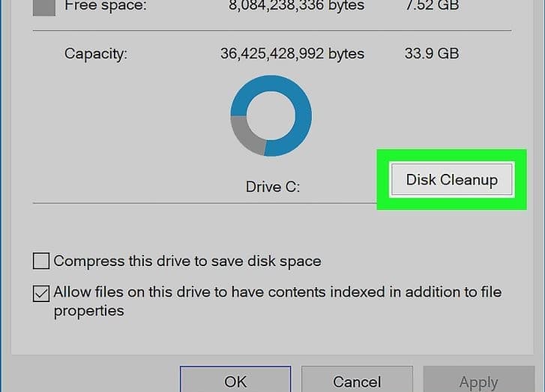Click the gray Free space color swatch
Screen dimensions: 545x392
tap(45, 7)
